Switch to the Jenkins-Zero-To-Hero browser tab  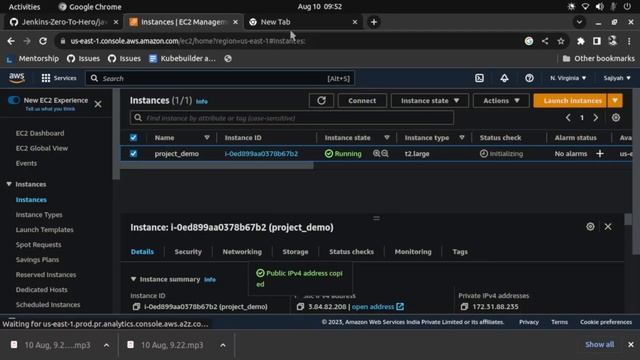(x=64, y=22)
